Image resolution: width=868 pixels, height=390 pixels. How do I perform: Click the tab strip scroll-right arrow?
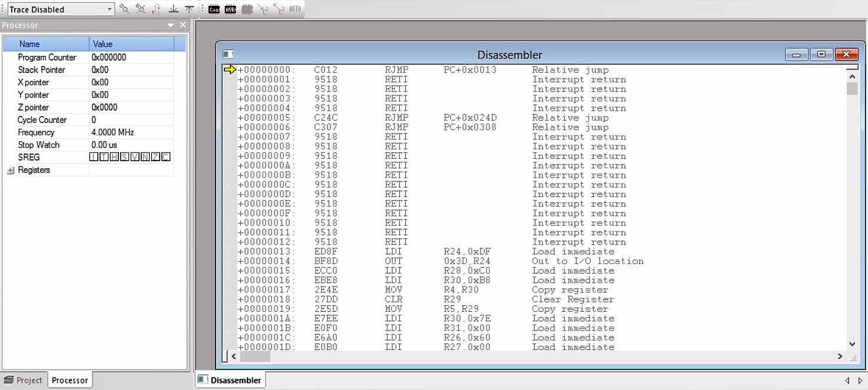[860, 381]
